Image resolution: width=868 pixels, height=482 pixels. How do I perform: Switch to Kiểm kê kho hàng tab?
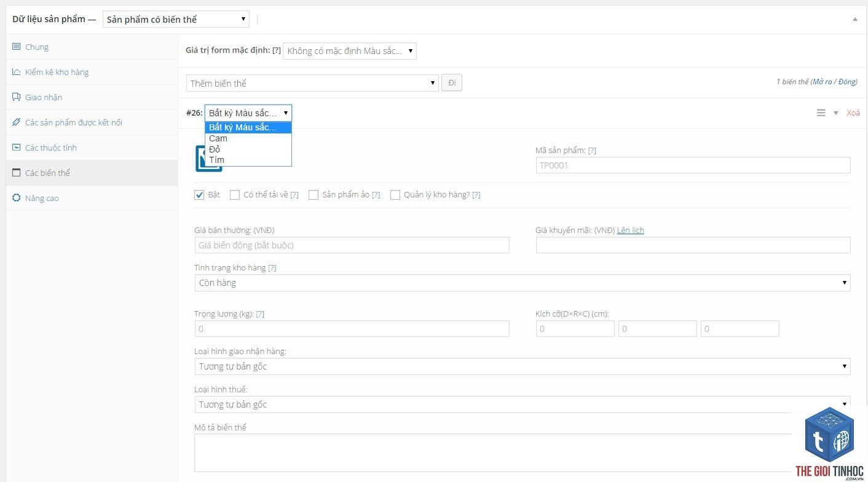point(92,72)
